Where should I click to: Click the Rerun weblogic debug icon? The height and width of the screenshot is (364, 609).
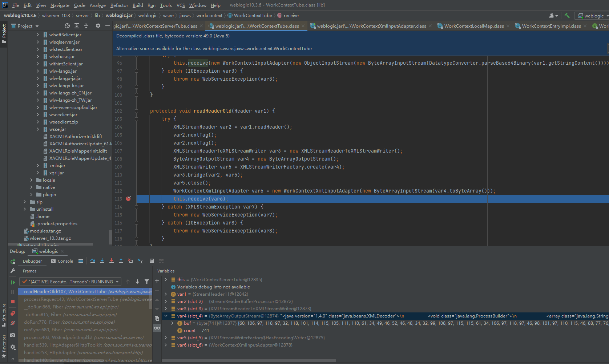(13, 261)
